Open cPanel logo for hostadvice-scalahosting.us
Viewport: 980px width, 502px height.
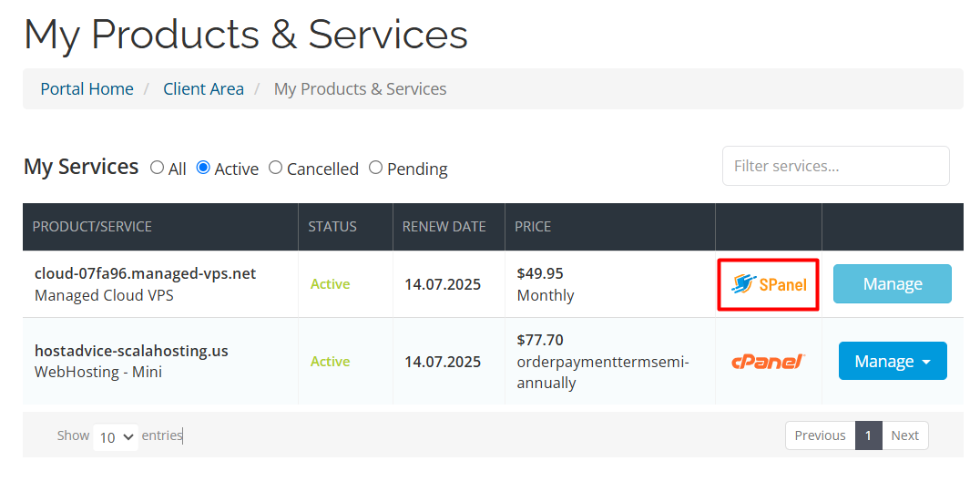coord(768,362)
